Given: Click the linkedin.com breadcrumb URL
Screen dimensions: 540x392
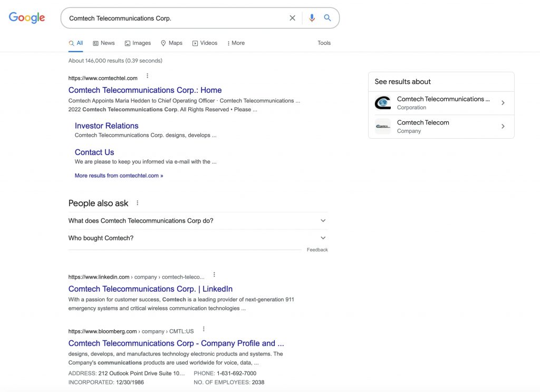Looking at the screenshot, I should click(136, 277).
